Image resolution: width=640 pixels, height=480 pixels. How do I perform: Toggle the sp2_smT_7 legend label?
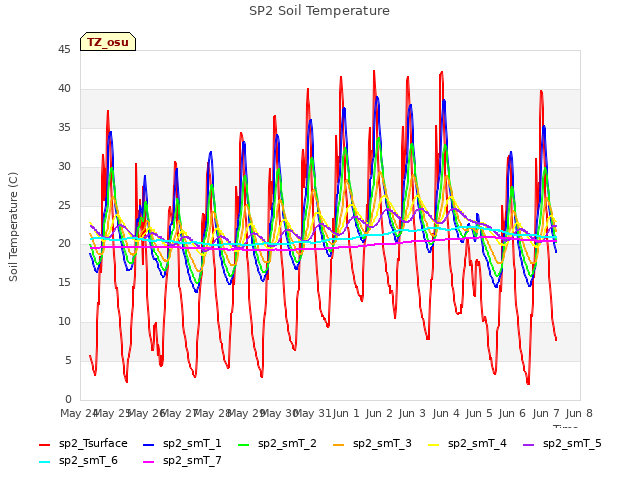click(x=192, y=461)
